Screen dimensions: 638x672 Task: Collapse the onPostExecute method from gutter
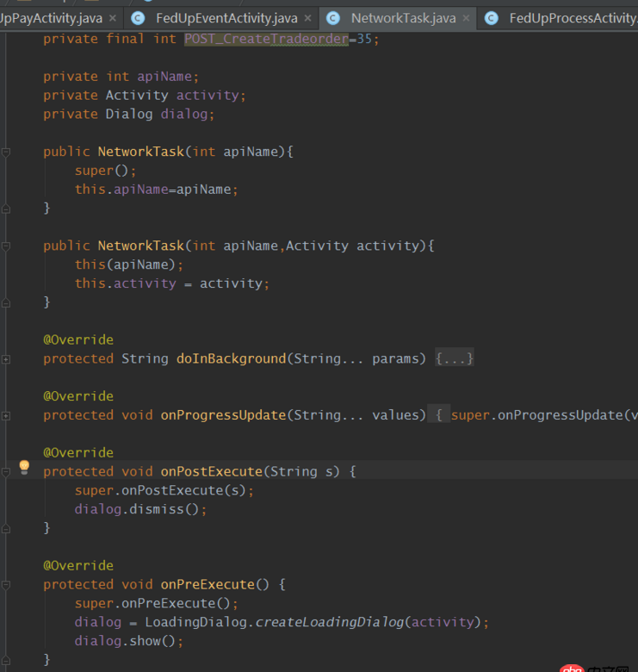pyautogui.click(x=6, y=471)
